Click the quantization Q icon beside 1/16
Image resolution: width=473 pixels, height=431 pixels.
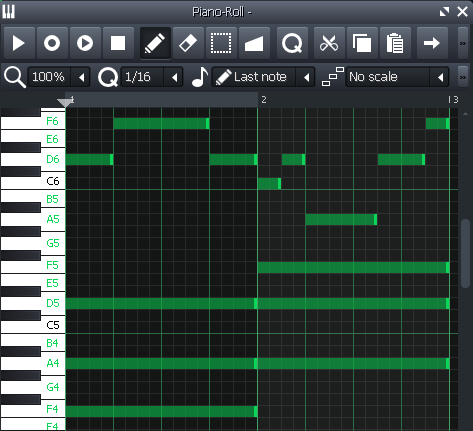[x=108, y=77]
